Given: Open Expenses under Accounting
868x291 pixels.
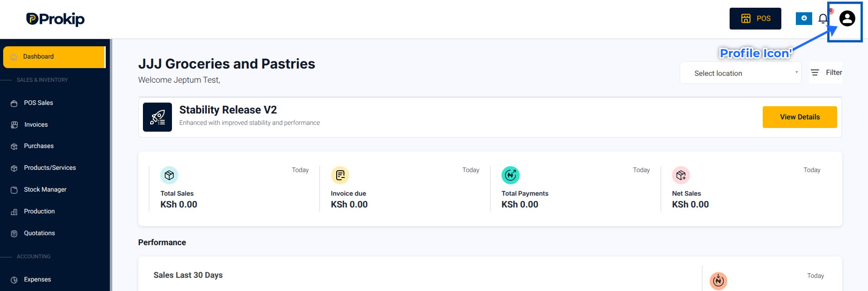Looking at the screenshot, I should (37, 280).
